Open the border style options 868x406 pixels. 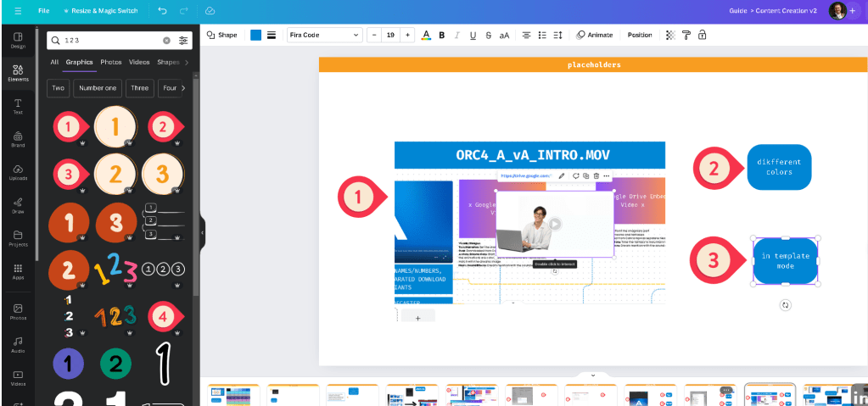click(x=272, y=35)
